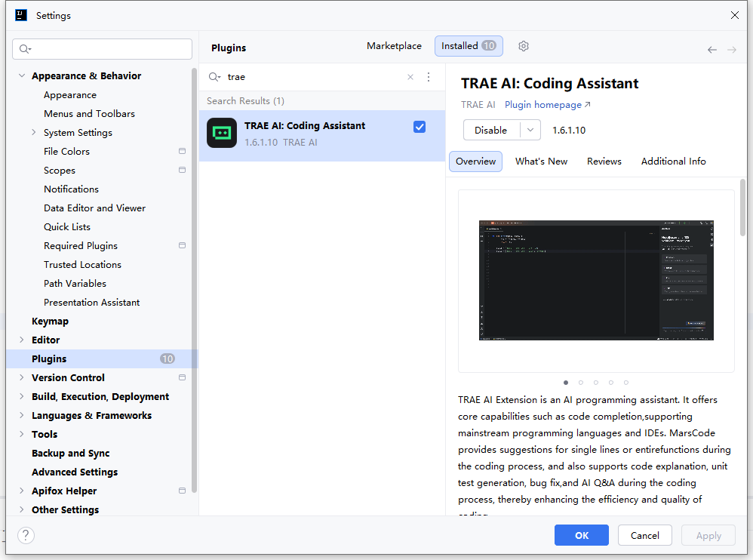Click the plugin description vertical scrollbar
The height and width of the screenshot is (560, 753).
[x=742, y=208]
